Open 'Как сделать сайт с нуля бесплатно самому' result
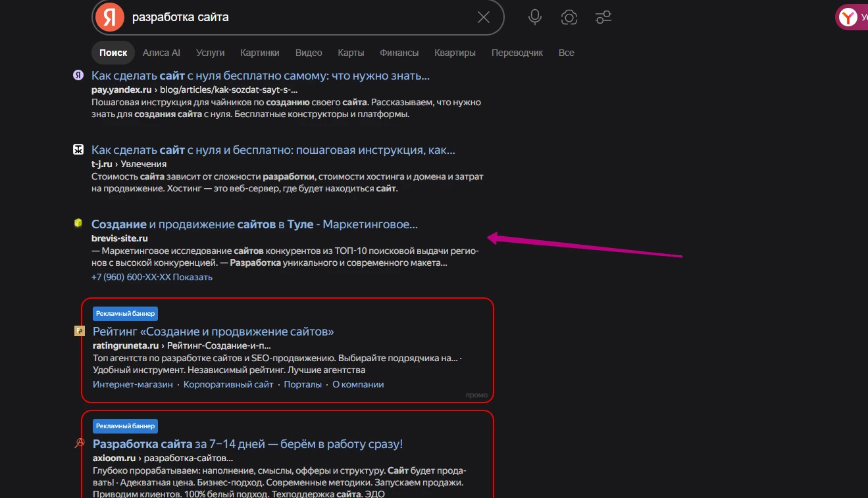Screen dimensions: 868x498 coord(261,76)
